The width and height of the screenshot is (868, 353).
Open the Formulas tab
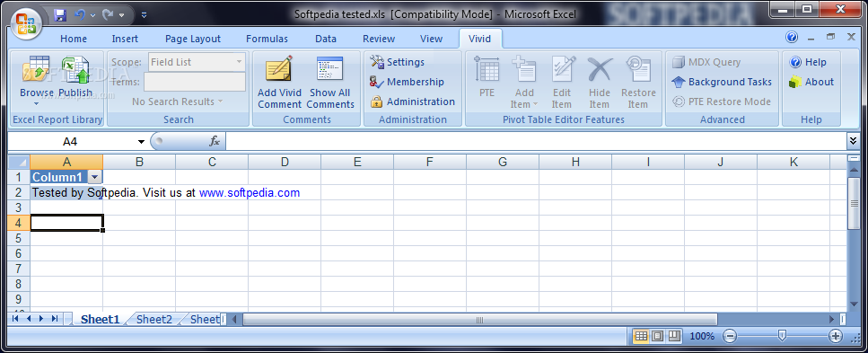click(x=267, y=39)
